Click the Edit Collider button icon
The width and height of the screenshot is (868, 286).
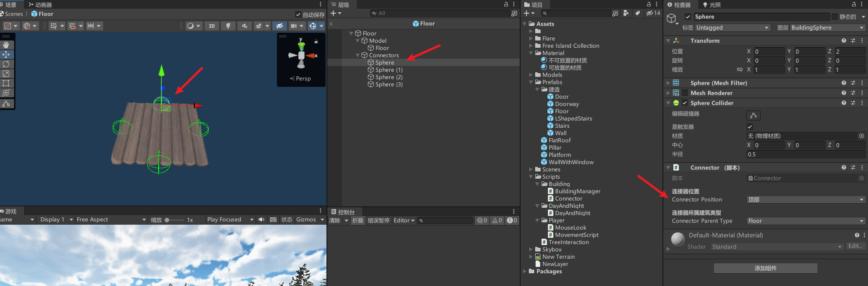pyautogui.click(x=753, y=115)
